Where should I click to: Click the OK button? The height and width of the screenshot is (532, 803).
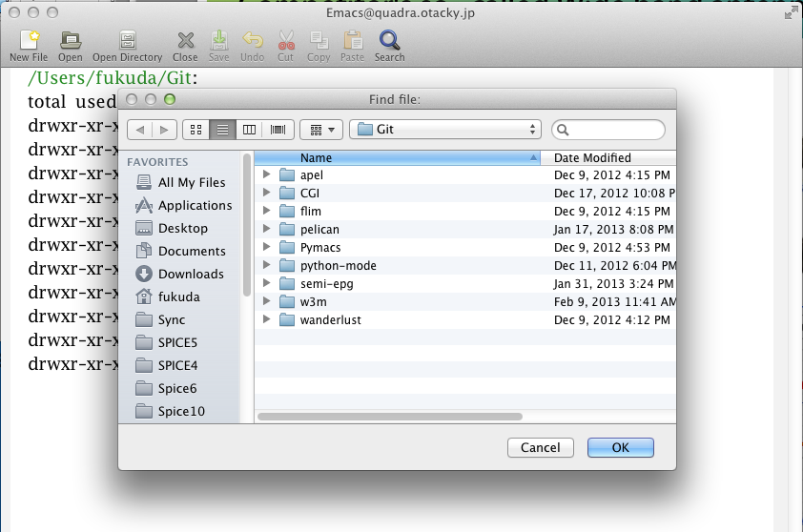point(620,447)
